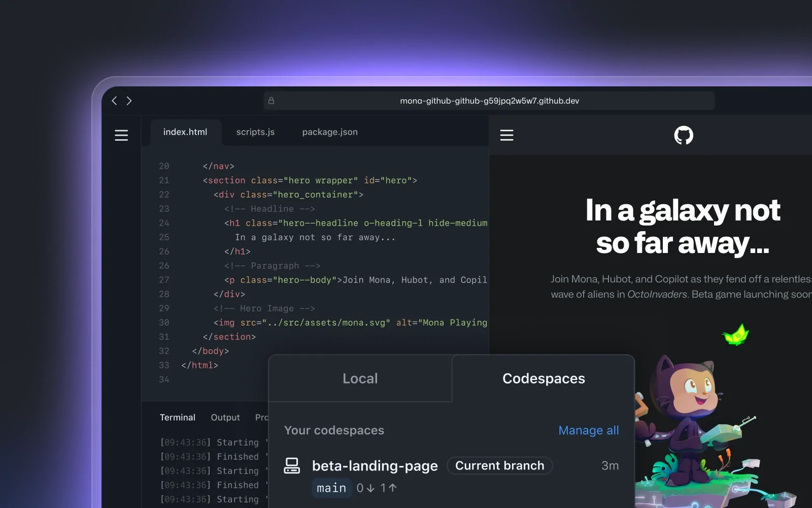Click the "In a galaxy not so far away..." code line
Screen dimensions: 812x508
click(x=315, y=237)
